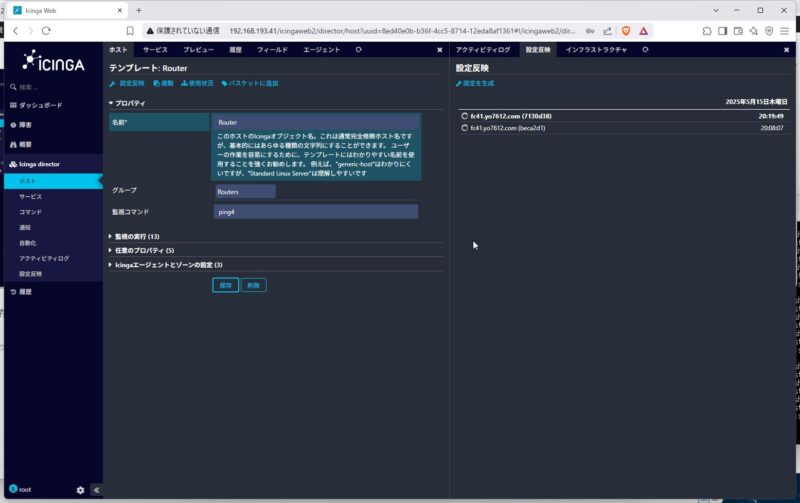This screenshot has height=503, width=800.
Task: Click the search field in the sidebar
Action: coord(54,87)
